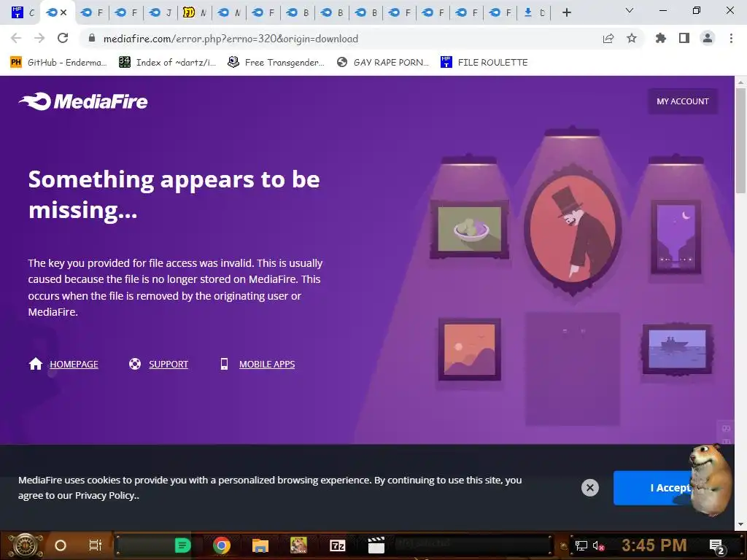Screen dimensions: 747x560
Task: Open the green chat app on taskbar
Action: tap(182, 545)
